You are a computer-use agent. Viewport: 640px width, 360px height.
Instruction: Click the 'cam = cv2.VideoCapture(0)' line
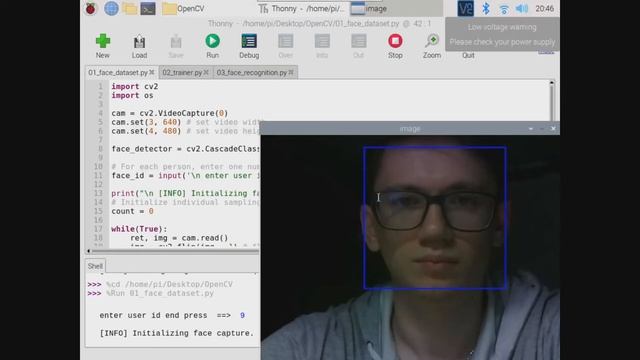pyautogui.click(x=169, y=113)
